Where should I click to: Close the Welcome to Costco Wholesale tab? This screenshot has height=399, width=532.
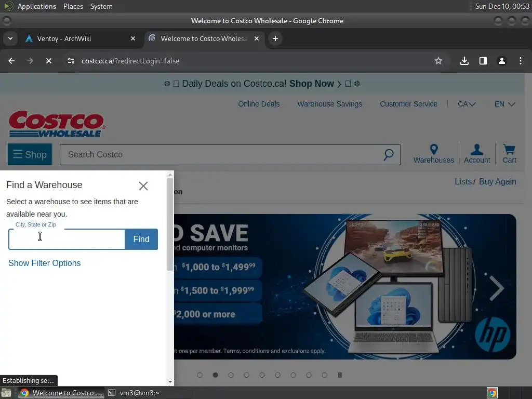[x=257, y=38]
